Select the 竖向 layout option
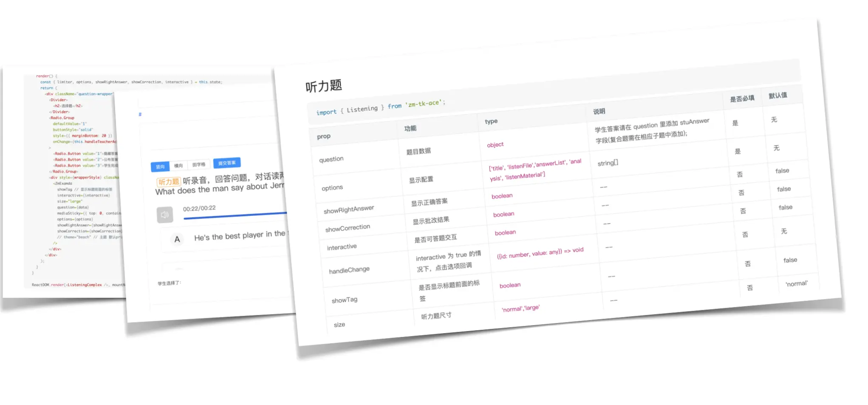Viewport: 868px width, 405px height. point(159,166)
